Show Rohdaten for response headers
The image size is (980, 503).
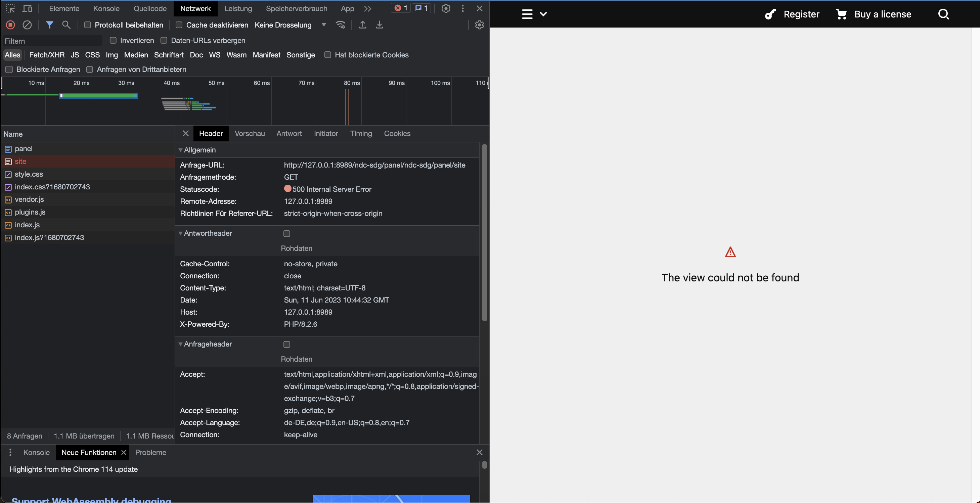click(x=286, y=234)
